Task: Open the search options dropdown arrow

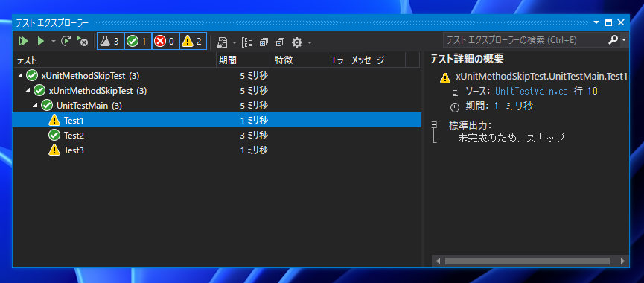Action: (x=624, y=40)
